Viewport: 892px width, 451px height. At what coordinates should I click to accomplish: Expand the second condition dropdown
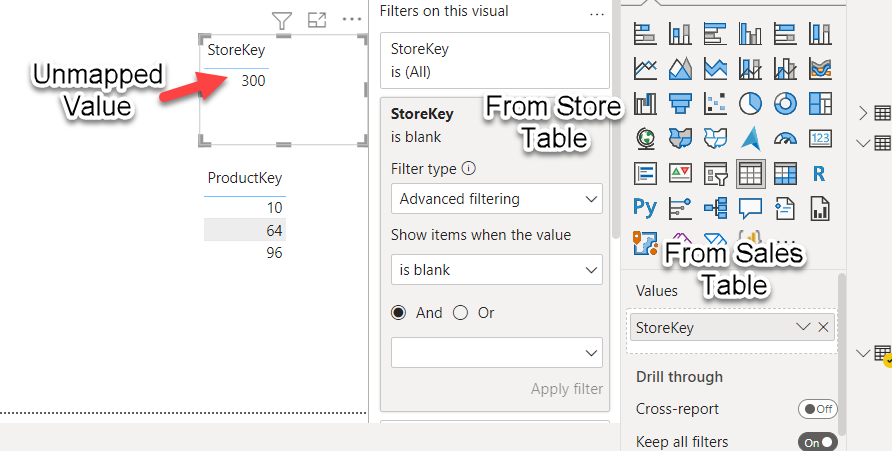[x=496, y=352]
